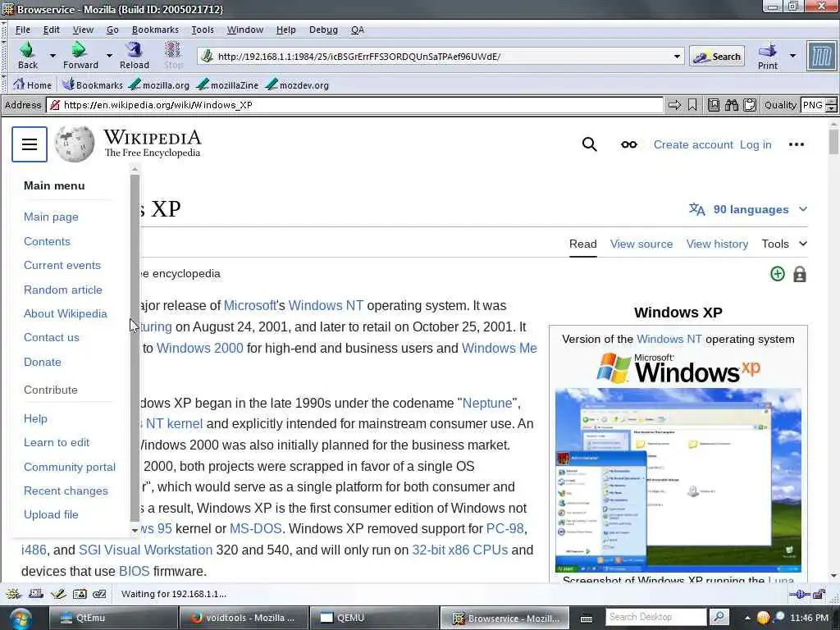
Task: Click the Wikipedia search magnifier icon
Action: (589, 144)
